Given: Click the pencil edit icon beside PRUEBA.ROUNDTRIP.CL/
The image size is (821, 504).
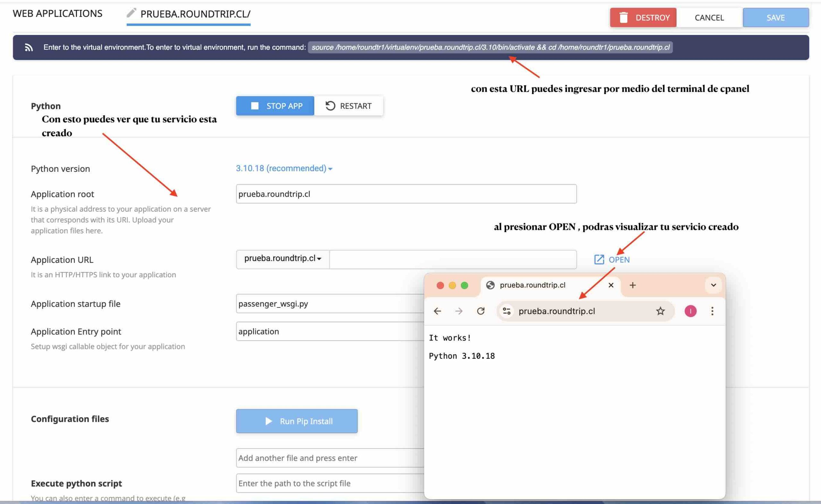Looking at the screenshot, I should click(131, 13).
